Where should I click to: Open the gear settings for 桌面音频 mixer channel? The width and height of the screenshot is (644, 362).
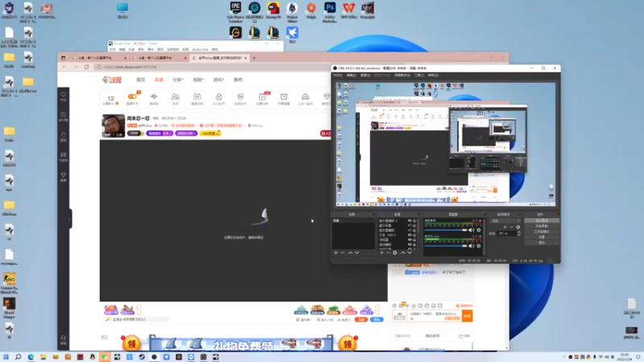[x=478, y=230]
